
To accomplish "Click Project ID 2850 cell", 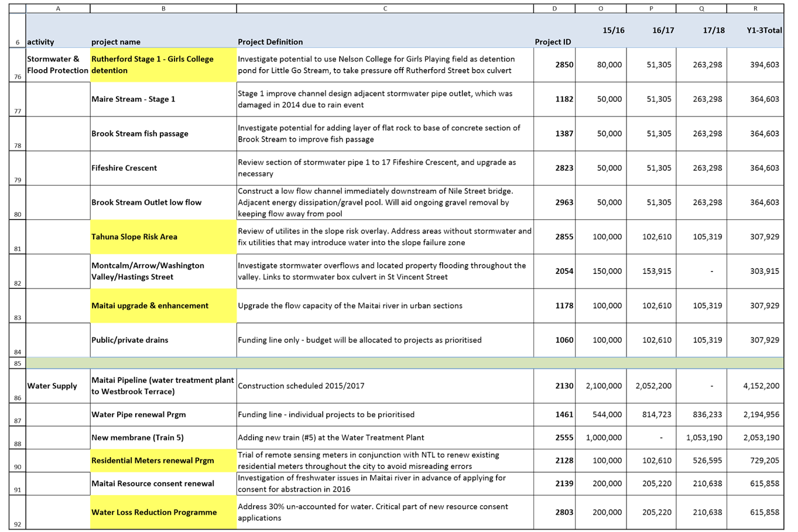I will [x=554, y=65].
